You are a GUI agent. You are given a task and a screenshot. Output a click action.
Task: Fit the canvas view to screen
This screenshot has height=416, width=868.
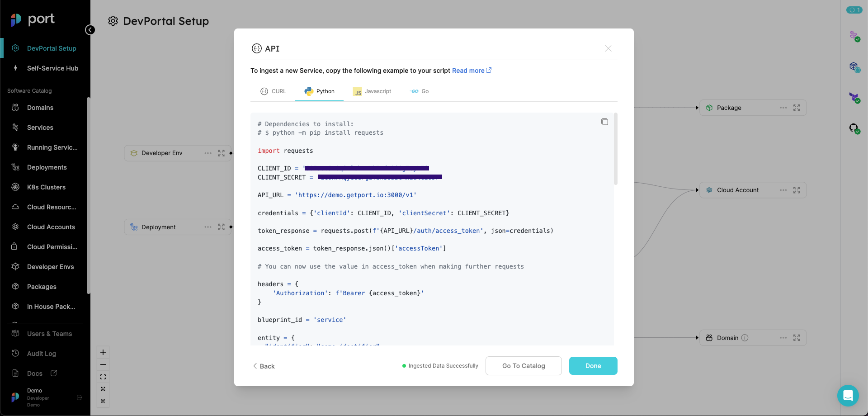point(103,377)
